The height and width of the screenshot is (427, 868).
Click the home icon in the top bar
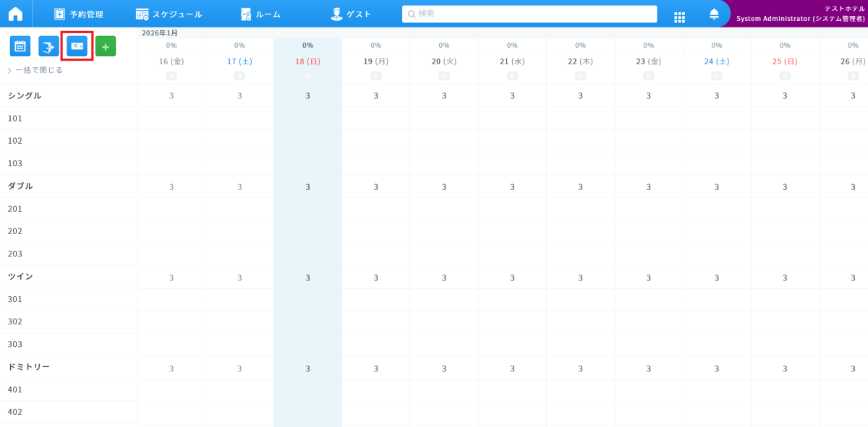[x=15, y=14]
